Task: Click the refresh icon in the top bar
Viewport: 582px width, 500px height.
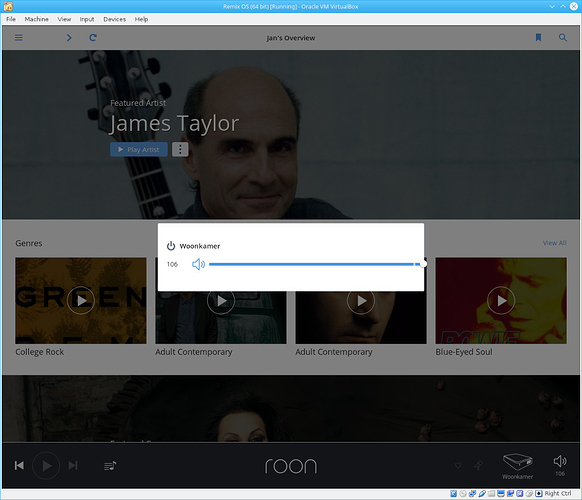Action: click(x=93, y=37)
